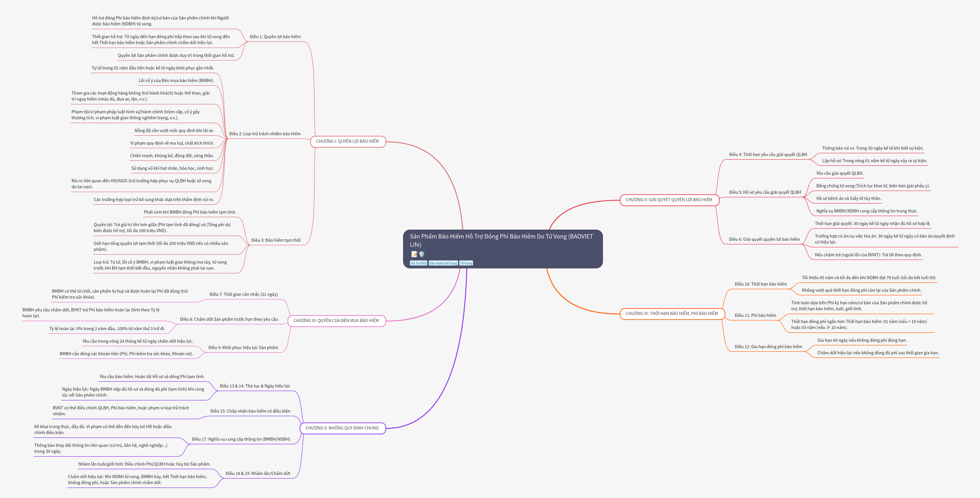Image resolution: width=980 pixels, height=498 pixels.
Task: Click the leaf 'Lỗi cố ý của Bên mua bảo hiểm (BMBH).'
Action: pos(176,81)
